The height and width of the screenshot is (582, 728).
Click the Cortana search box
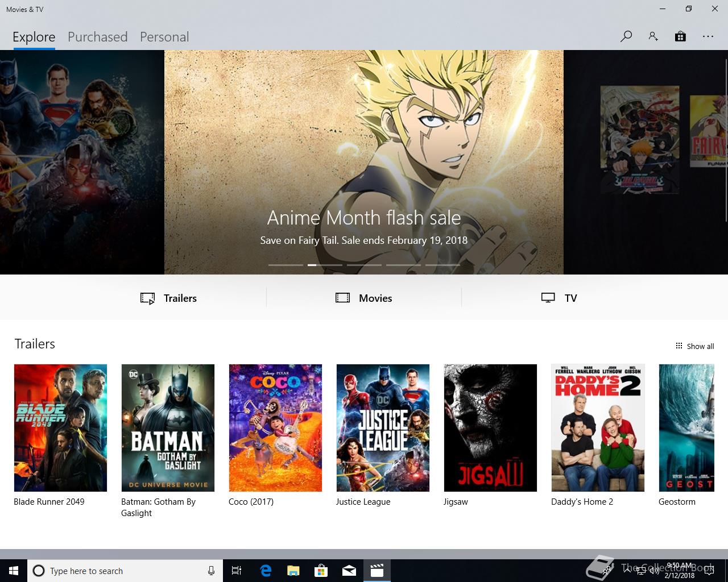pos(125,571)
